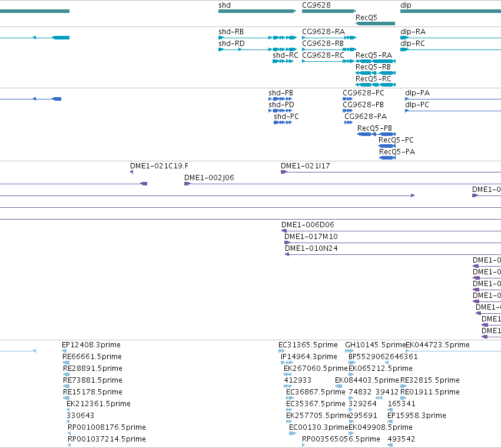Click EST RE28891.5prime
This screenshot has width=501, height=448.
[66, 375]
